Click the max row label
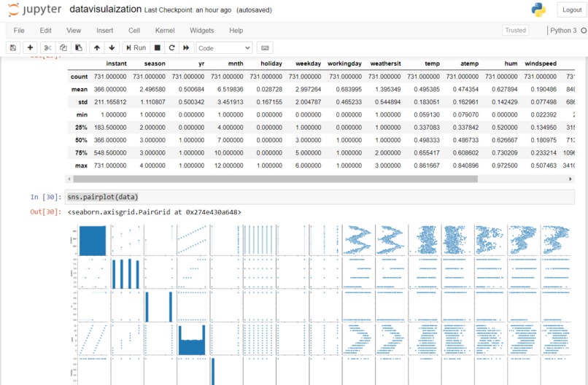 pyautogui.click(x=82, y=166)
